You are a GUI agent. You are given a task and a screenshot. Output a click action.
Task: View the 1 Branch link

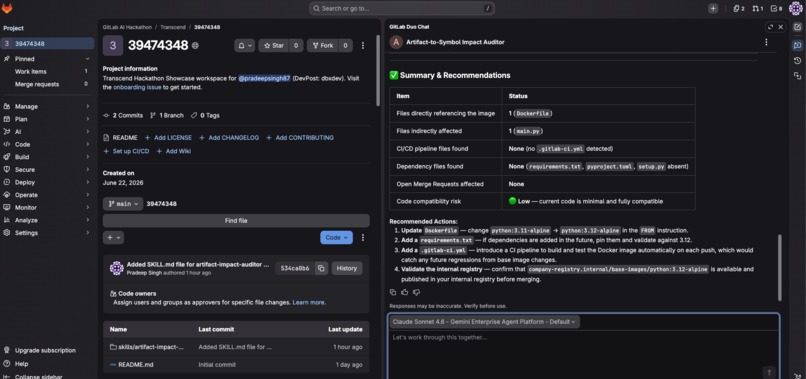coord(167,115)
